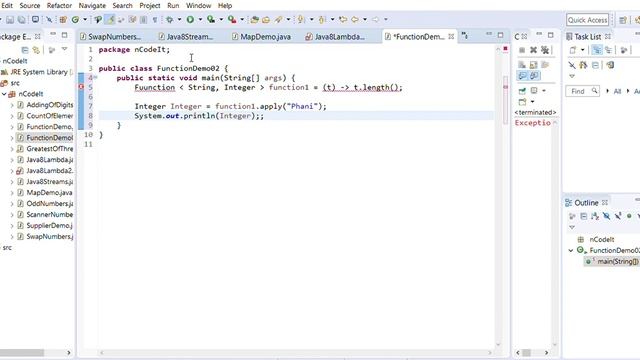Open the Refactor menu

click(x=59, y=6)
